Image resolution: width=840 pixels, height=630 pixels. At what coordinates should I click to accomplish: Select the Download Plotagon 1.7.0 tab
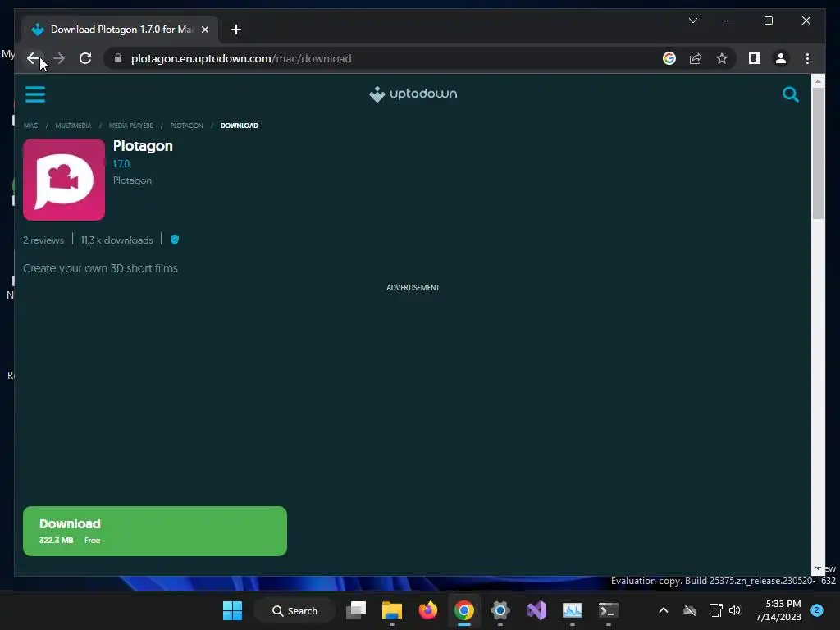pyautogui.click(x=120, y=30)
